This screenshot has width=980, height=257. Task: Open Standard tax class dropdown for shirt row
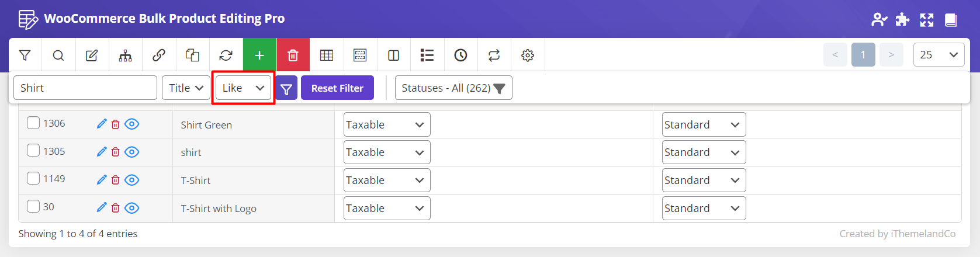(704, 152)
